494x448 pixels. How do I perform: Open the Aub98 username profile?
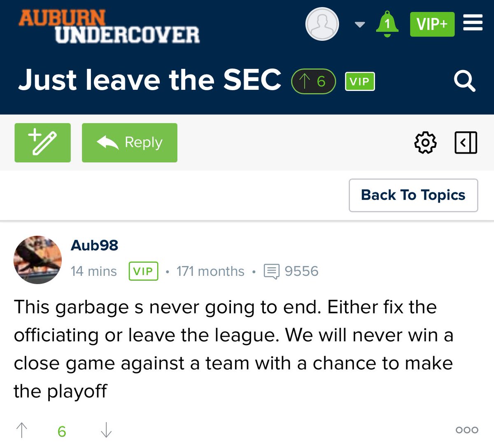(x=94, y=245)
